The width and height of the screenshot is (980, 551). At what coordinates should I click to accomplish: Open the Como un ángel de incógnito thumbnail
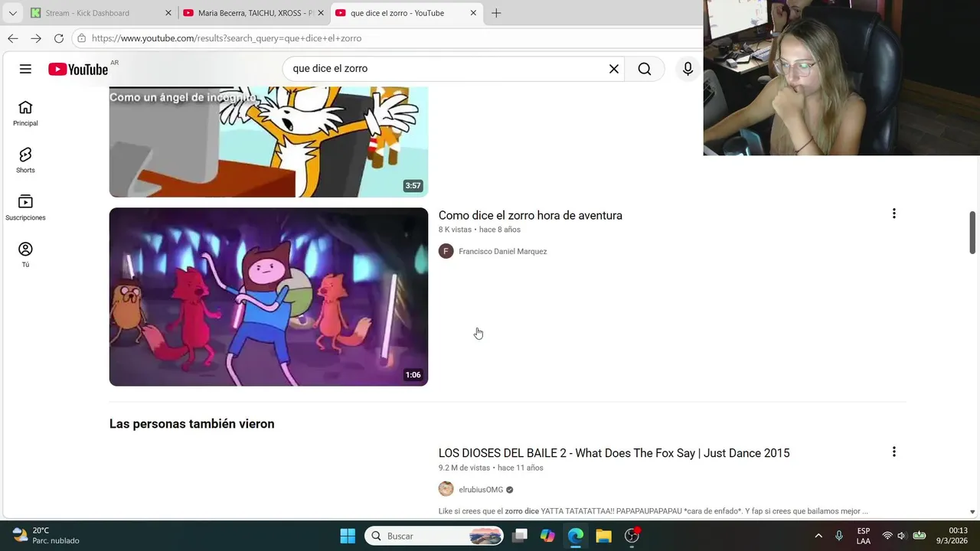click(x=269, y=142)
